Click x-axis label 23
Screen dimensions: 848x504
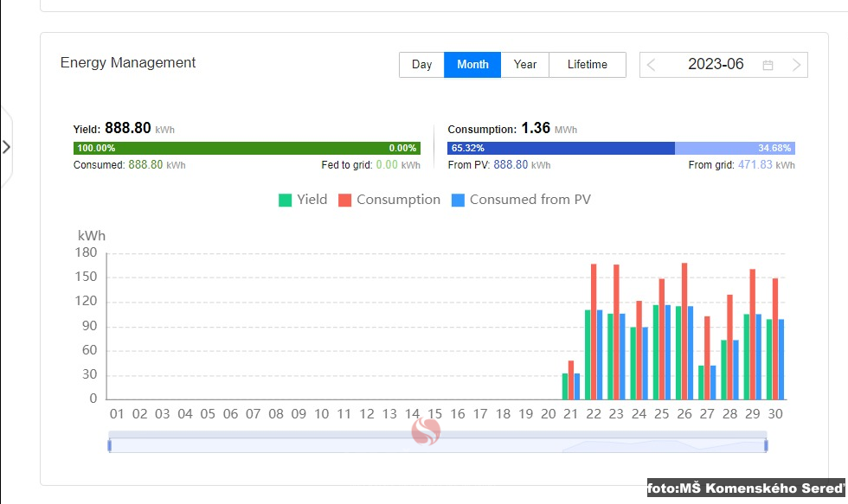pos(616,414)
